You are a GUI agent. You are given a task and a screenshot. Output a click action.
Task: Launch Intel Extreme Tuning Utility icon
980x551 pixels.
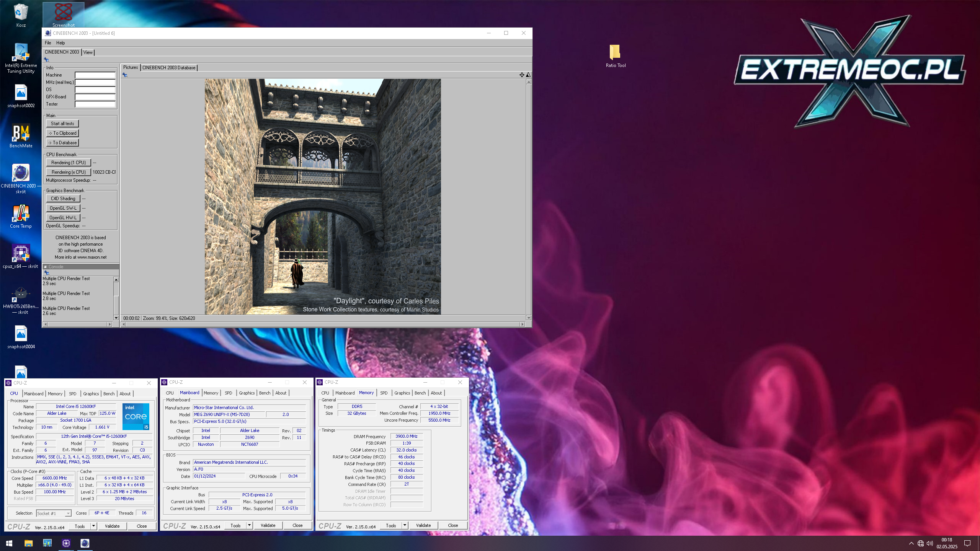pyautogui.click(x=21, y=57)
